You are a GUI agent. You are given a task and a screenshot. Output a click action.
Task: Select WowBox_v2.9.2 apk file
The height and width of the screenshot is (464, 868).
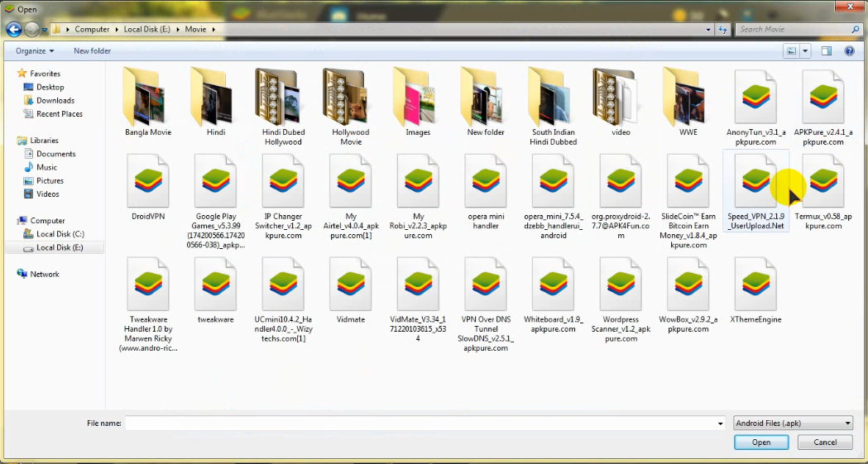[688, 294]
